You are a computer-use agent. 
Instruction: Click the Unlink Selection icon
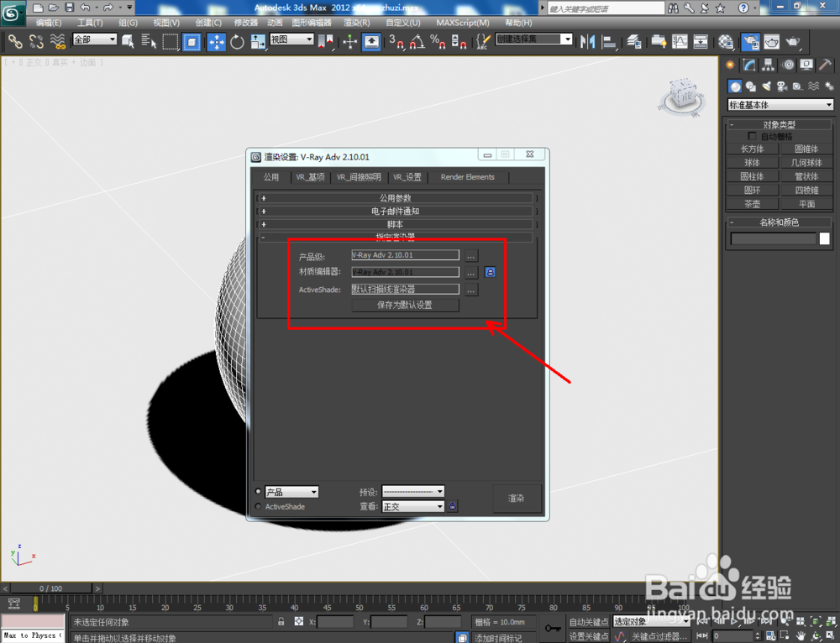coord(36,41)
